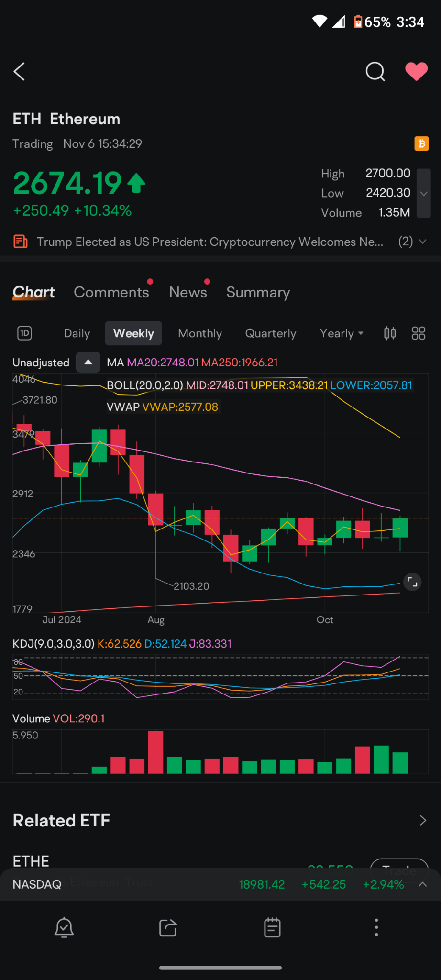Tap the Volume VOL:290.1 label

click(x=58, y=718)
